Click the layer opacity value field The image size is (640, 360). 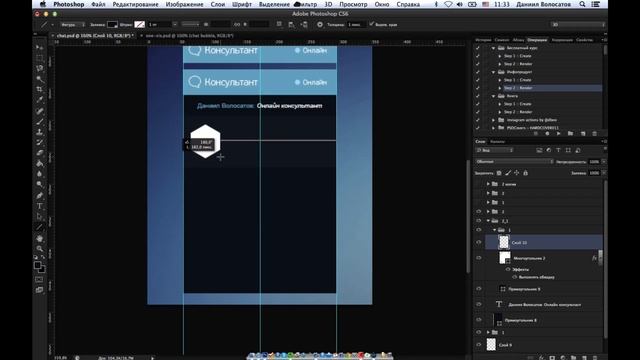594,162
